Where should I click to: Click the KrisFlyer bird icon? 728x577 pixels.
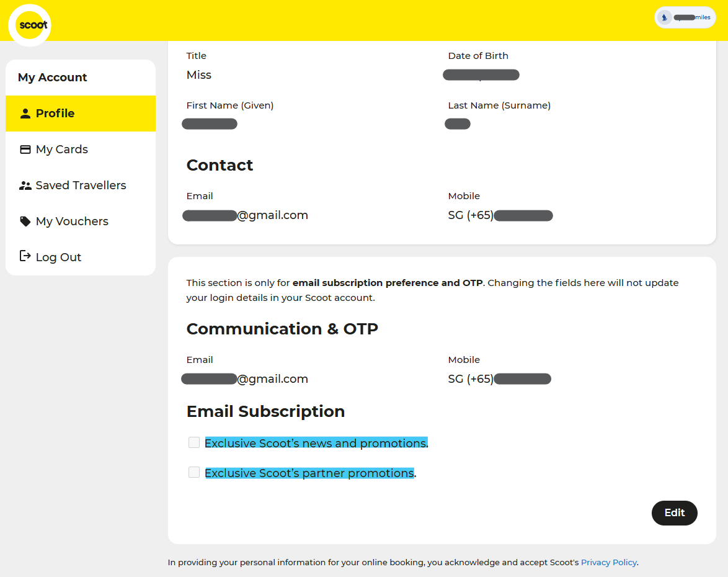tap(664, 17)
